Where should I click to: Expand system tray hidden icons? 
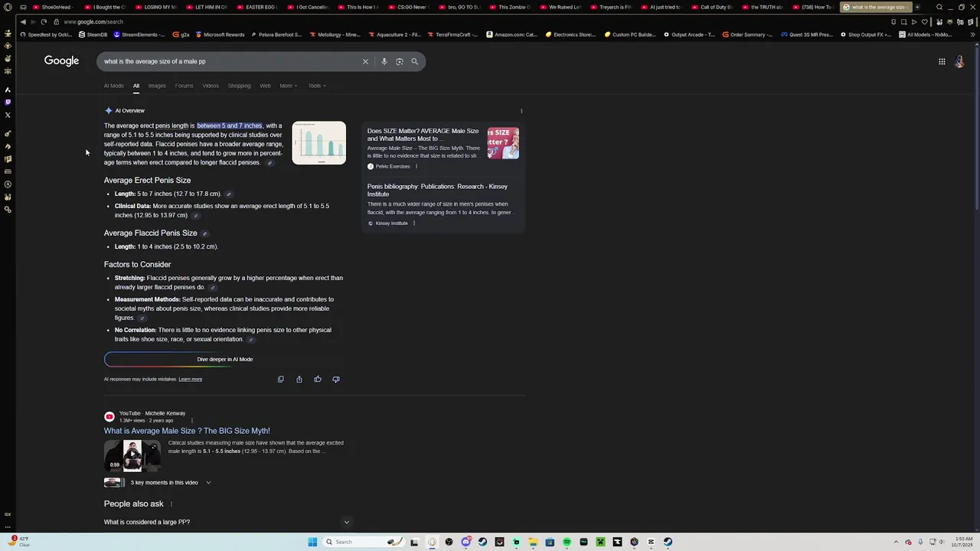[896, 542]
